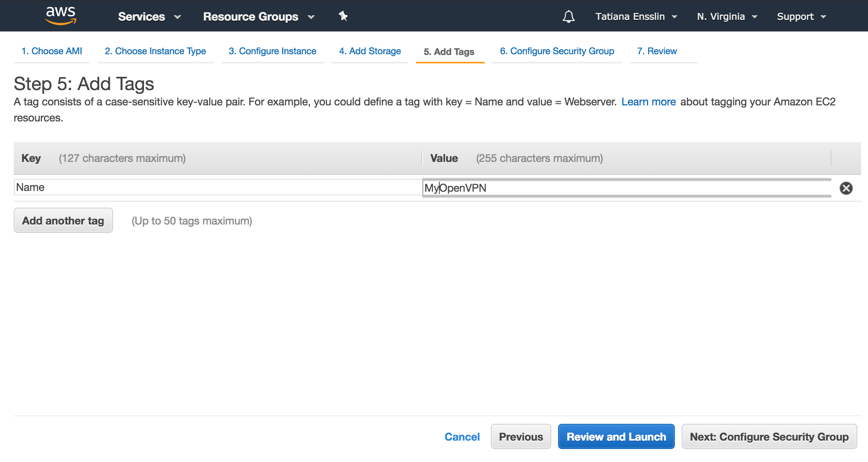Viewport: 868px width, 462px height.
Task: Click Add another tag button
Action: coord(63,221)
